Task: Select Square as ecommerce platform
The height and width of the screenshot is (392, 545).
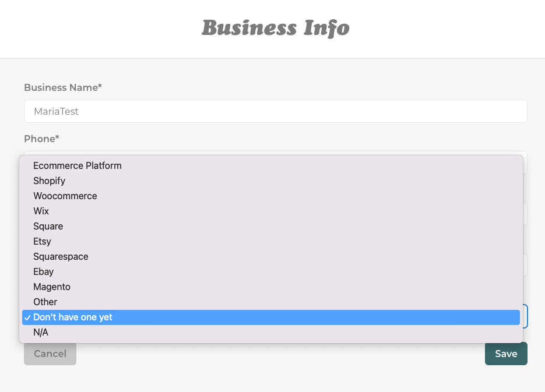Action: point(271,227)
